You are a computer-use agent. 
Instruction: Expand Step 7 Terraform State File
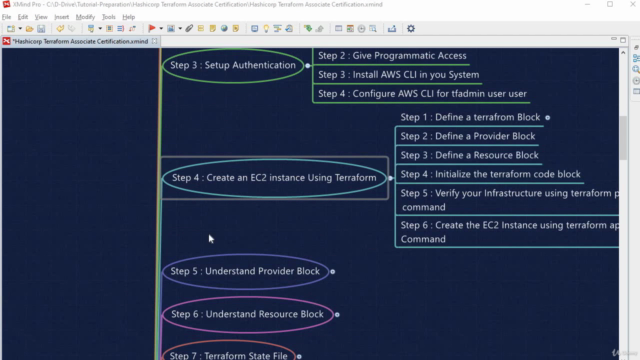299,356
